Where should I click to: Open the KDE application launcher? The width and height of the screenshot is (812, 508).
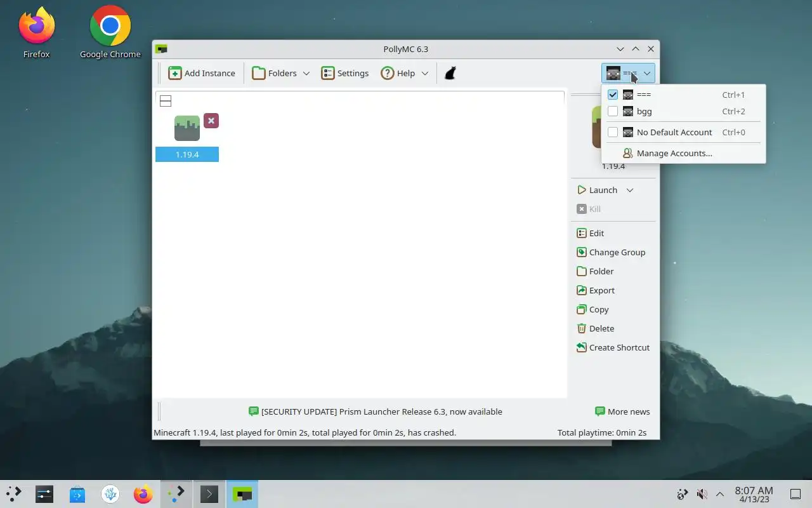[x=14, y=493]
